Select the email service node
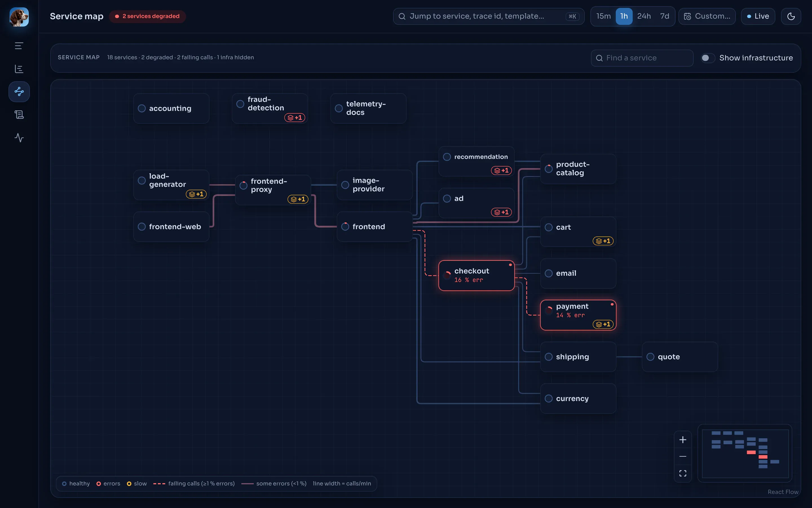812x508 pixels. point(578,273)
